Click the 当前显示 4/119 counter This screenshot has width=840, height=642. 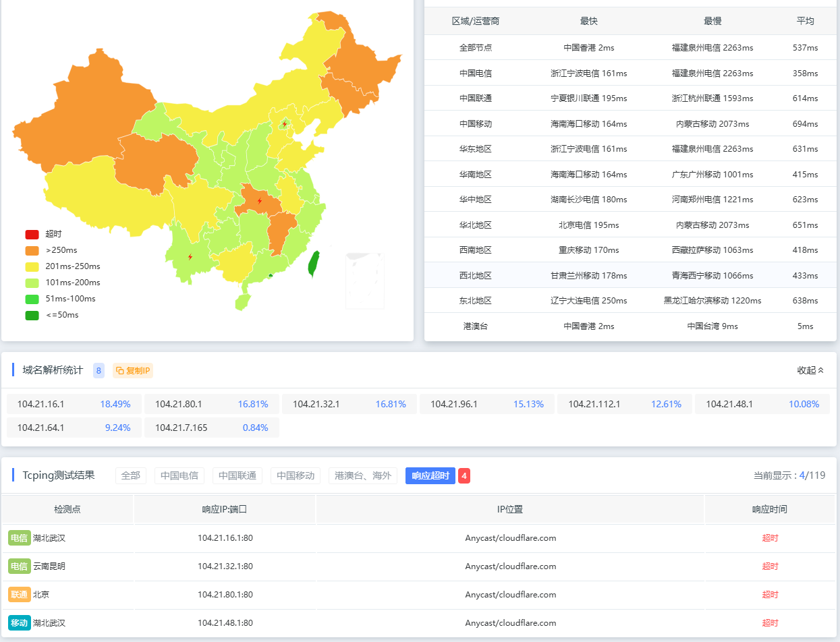(x=789, y=475)
